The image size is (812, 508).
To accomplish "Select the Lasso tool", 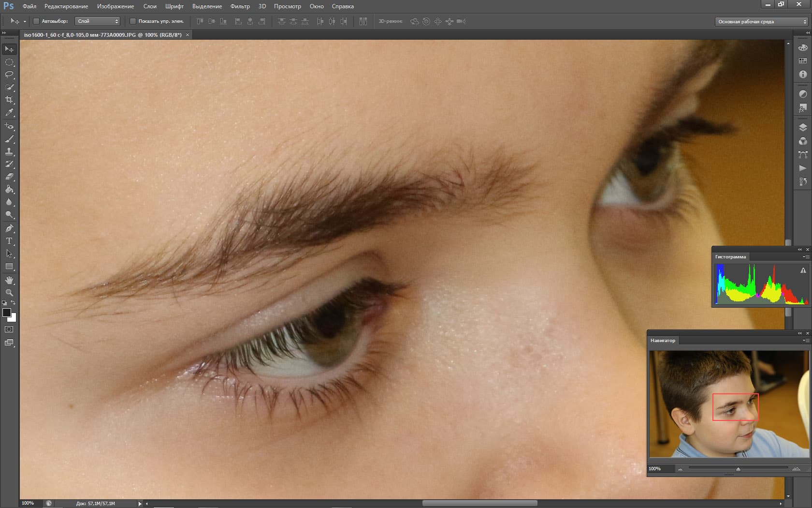I will tap(9, 75).
